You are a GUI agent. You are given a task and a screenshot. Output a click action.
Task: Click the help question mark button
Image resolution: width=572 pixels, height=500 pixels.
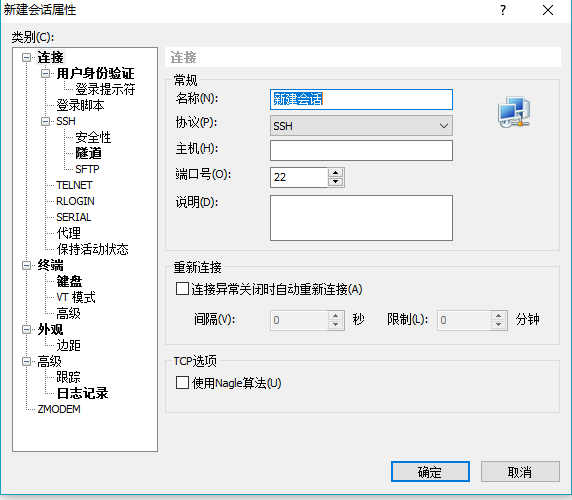pyautogui.click(x=503, y=10)
